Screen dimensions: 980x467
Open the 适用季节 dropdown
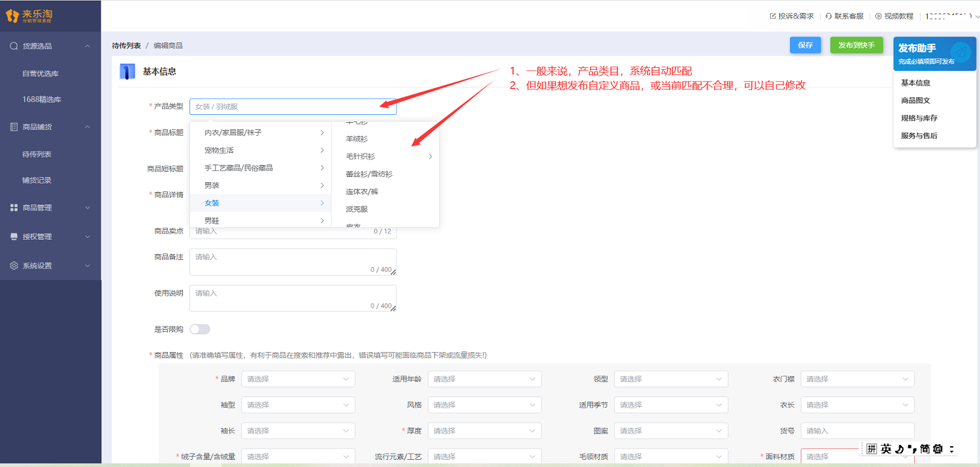(x=671, y=405)
